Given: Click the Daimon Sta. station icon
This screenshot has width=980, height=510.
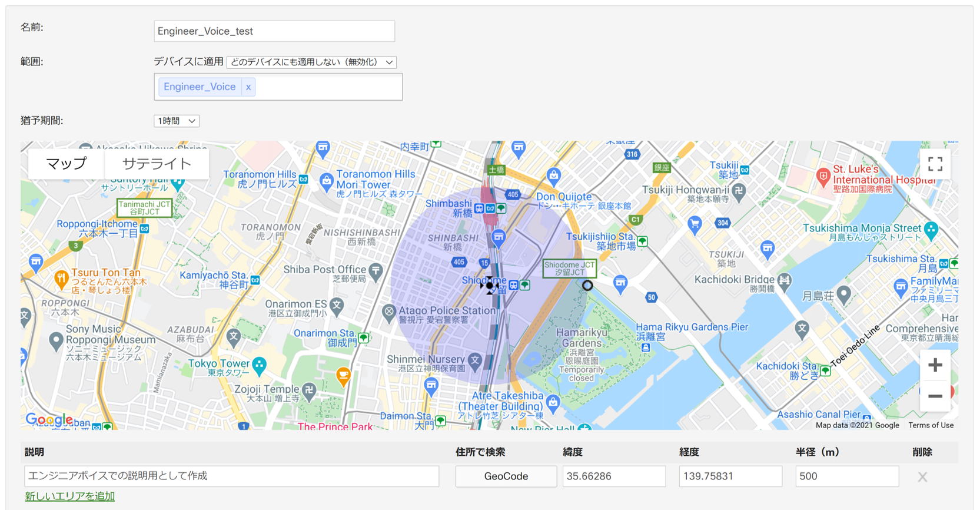Looking at the screenshot, I should (440, 420).
